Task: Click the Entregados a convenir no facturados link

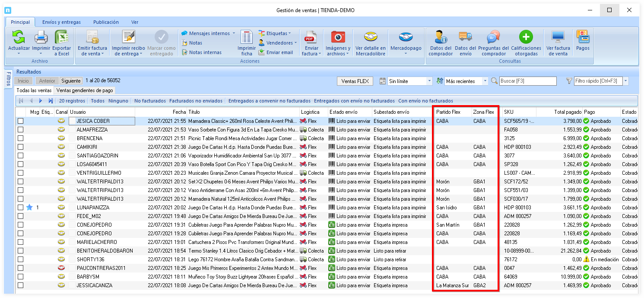Action: (x=269, y=101)
